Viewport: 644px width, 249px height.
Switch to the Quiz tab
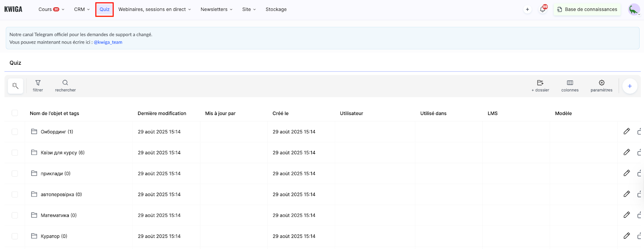click(x=104, y=9)
